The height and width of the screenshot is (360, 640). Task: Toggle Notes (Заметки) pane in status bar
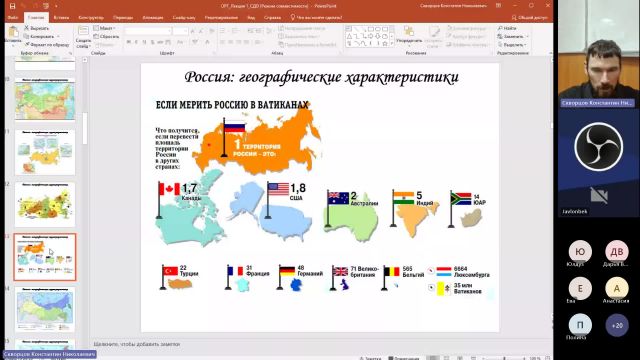point(370,358)
